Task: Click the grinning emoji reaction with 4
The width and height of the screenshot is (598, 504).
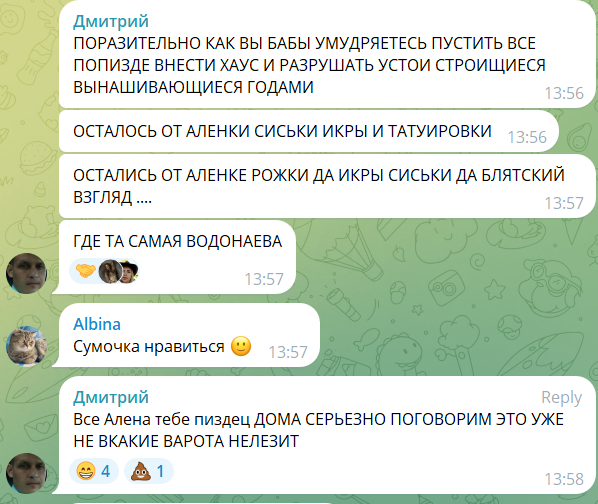Action: click(94, 471)
